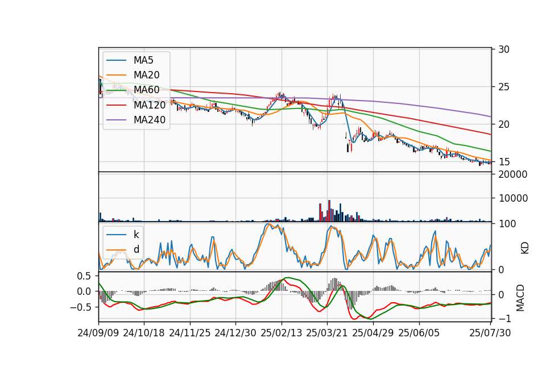Image resolution: width=546 pixels, height=392 pixels.
Task: Click the MACD left axis value −0.5
Action: (80, 307)
